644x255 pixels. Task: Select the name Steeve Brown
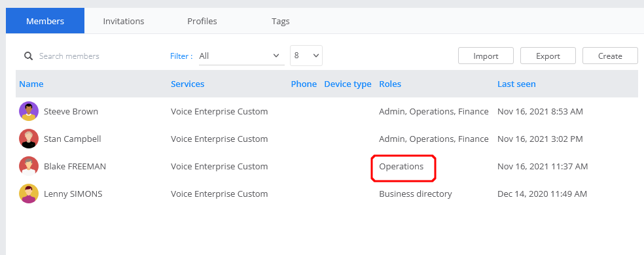[71, 111]
